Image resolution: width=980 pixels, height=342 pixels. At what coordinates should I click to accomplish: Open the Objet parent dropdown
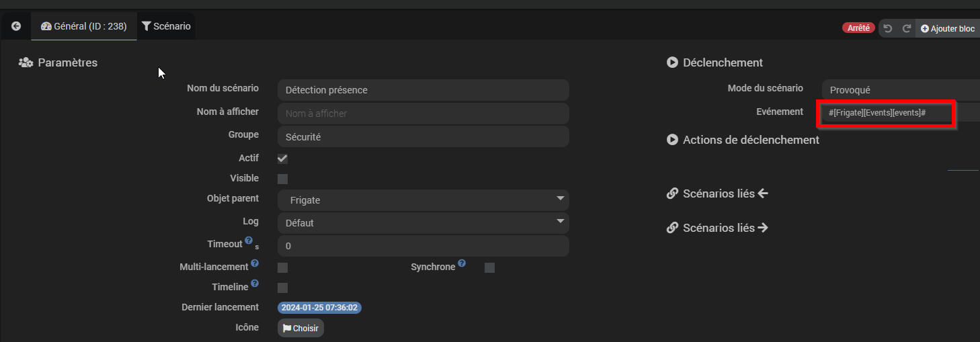click(x=423, y=200)
